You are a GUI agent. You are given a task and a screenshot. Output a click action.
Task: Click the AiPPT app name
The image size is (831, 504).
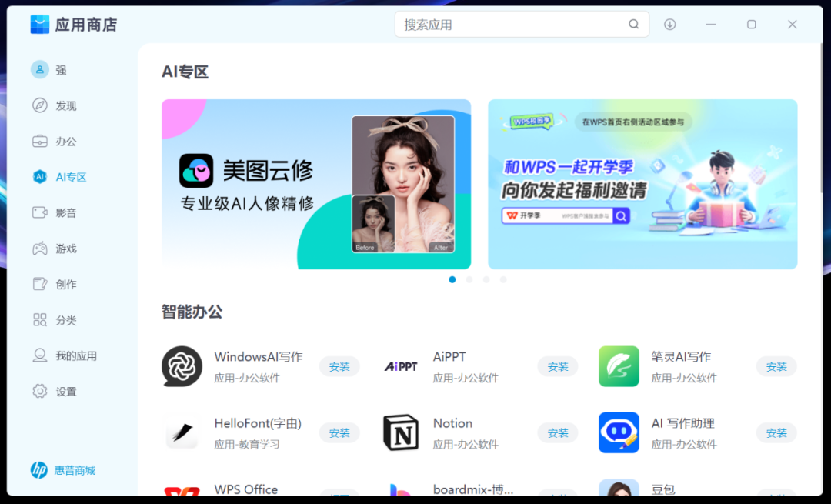pos(449,357)
